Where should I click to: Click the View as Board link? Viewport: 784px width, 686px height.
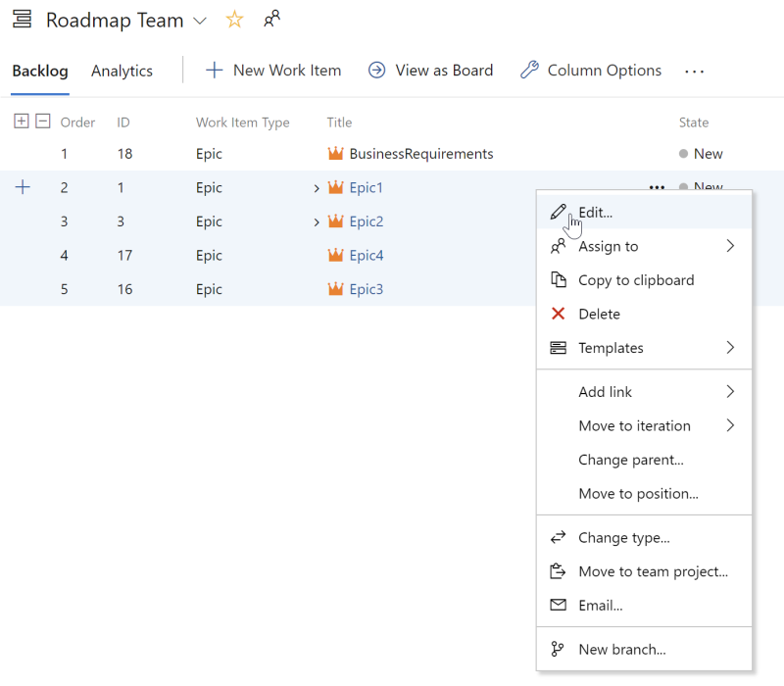point(430,70)
